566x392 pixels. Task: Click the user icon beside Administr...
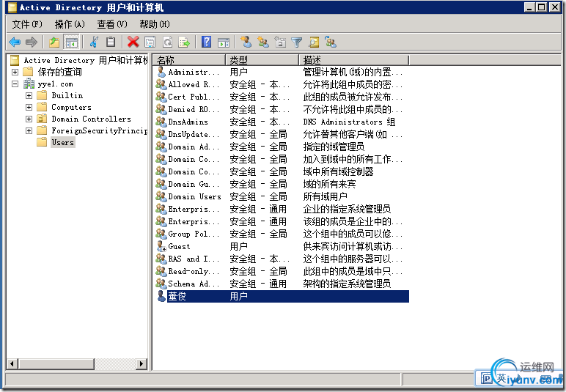[x=161, y=72]
